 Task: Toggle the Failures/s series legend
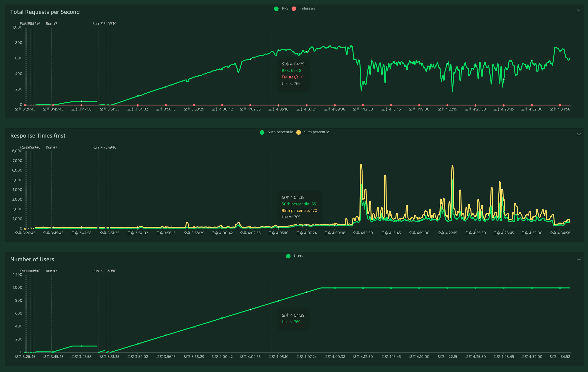pos(307,8)
